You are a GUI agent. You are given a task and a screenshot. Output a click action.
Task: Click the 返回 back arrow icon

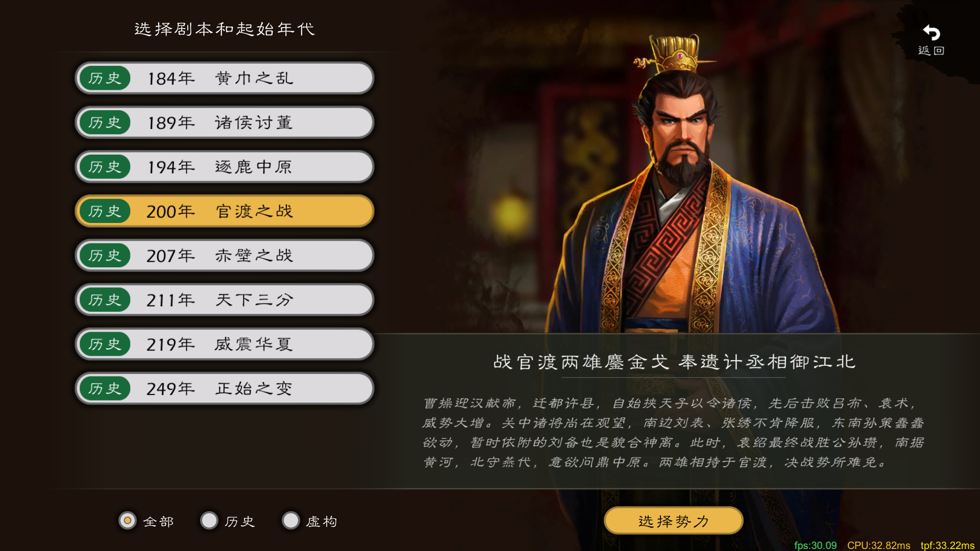coord(932,33)
